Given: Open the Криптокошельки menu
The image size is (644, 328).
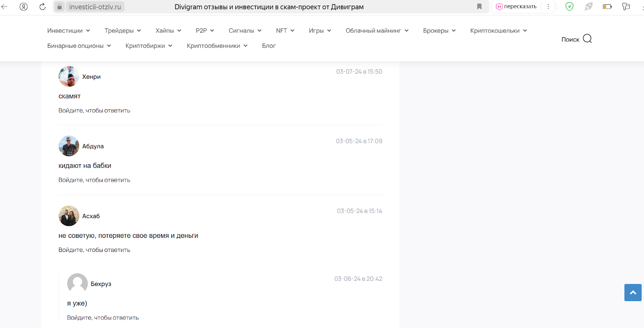Looking at the screenshot, I should (499, 31).
